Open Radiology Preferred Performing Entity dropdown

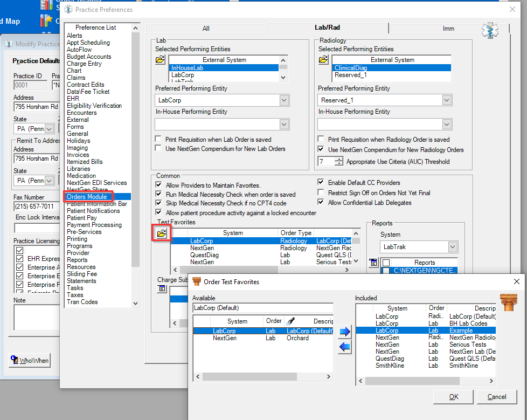(x=447, y=100)
